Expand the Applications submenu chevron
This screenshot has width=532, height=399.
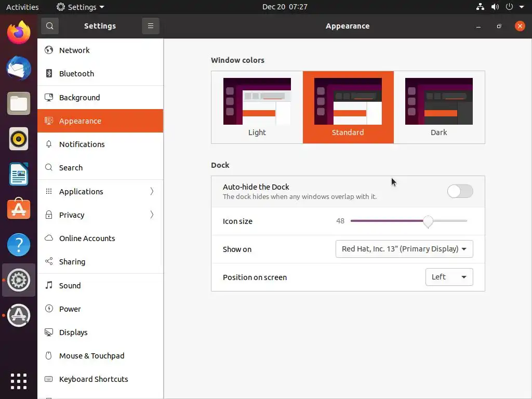[152, 191]
